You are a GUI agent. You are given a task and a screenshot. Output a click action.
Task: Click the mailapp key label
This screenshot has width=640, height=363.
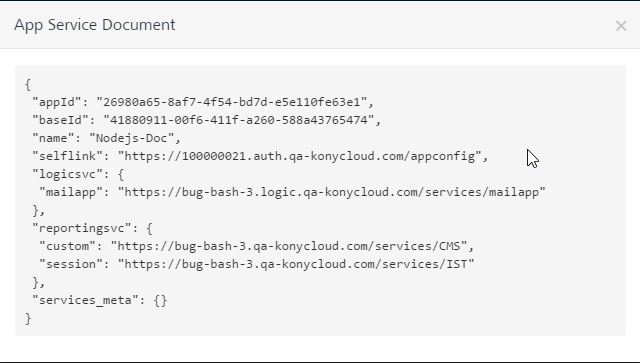71,192
